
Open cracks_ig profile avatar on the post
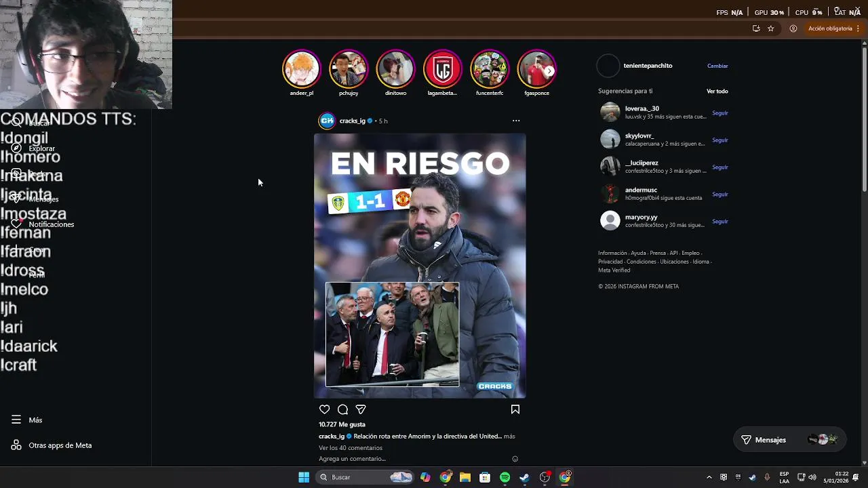point(327,121)
